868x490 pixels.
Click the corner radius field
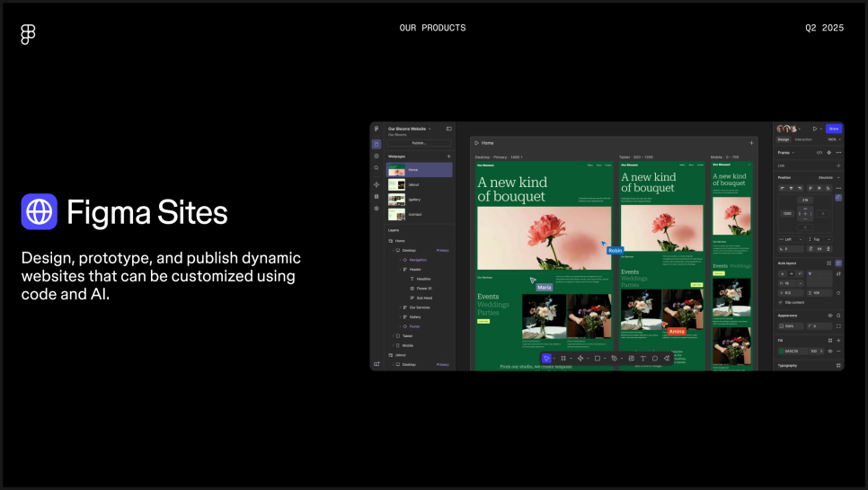pos(819,326)
